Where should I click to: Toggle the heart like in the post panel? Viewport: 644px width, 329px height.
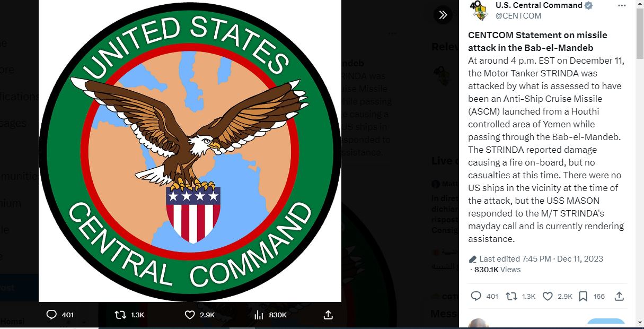(x=548, y=296)
